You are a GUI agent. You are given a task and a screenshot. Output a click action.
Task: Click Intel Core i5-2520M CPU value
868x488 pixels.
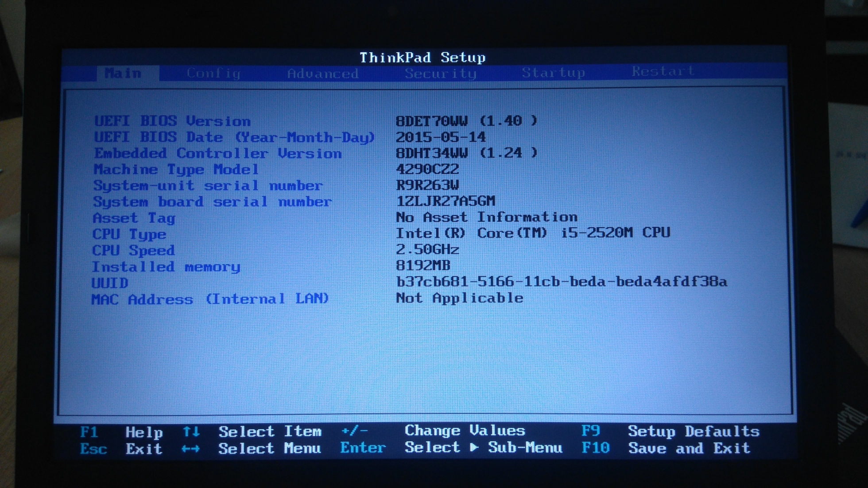pos(533,233)
